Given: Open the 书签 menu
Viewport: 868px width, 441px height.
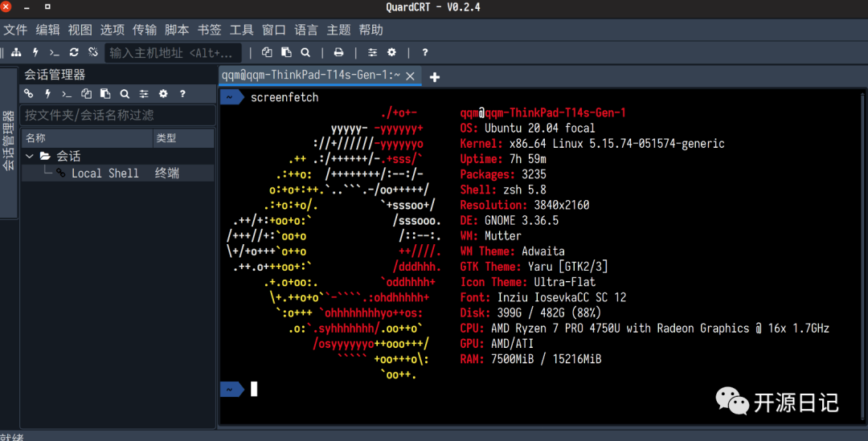Looking at the screenshot, I should pyautogui.click(x=209, y=30).
